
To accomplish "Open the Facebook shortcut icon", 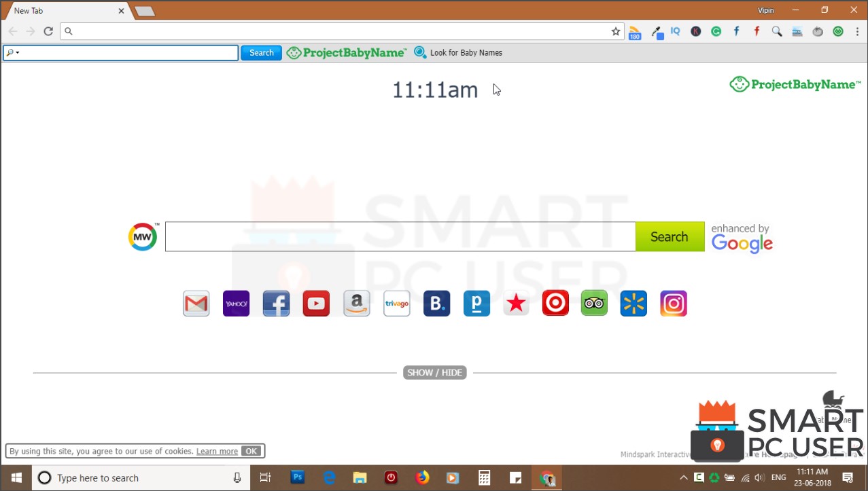I will pos(276,304).
